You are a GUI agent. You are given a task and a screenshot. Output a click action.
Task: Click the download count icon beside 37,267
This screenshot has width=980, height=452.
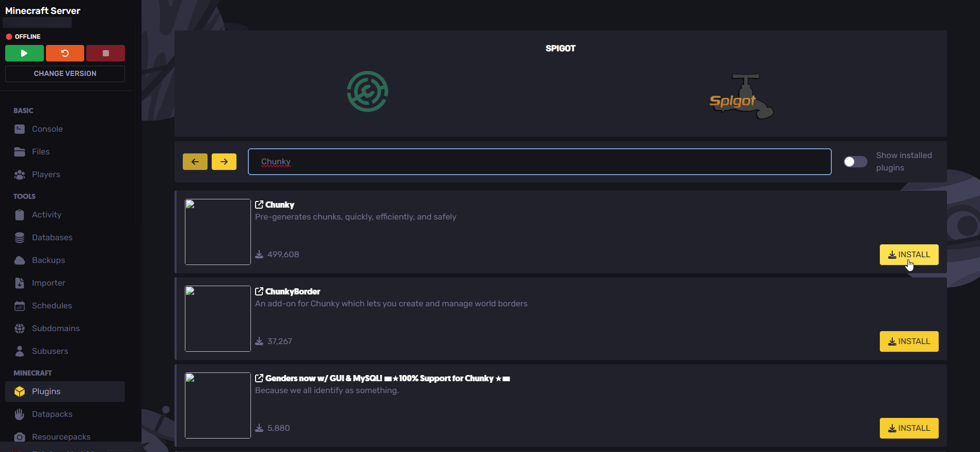click(x=259, y=341)
